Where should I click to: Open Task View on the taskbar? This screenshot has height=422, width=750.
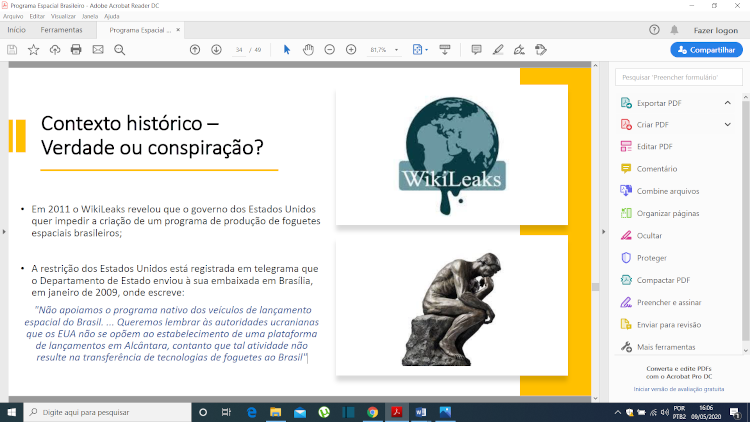coord(227,412)
